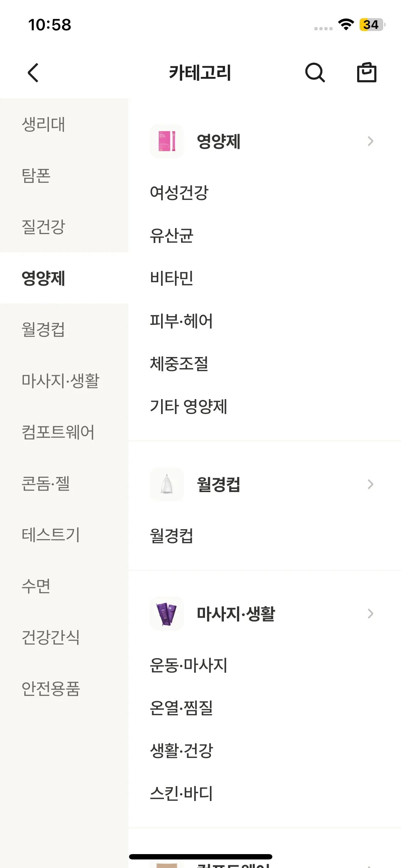Select 생리대 in the sidebar

point(43,124)
